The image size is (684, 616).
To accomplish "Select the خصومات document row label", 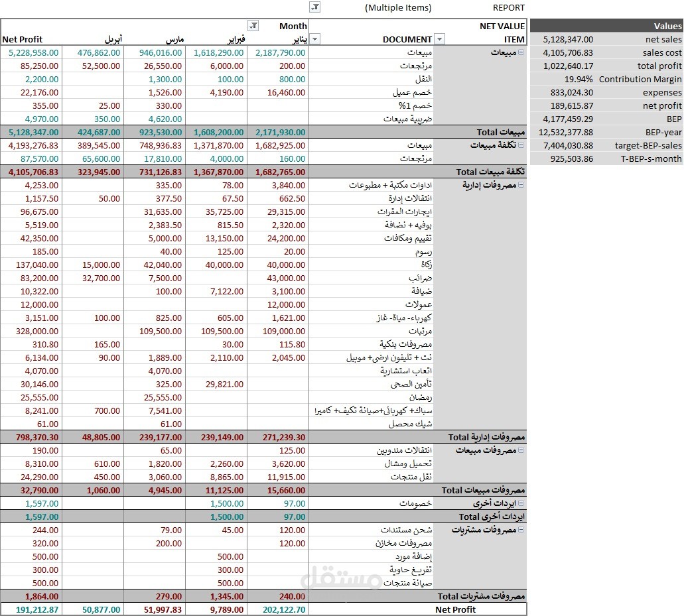I will click(415, 503).
